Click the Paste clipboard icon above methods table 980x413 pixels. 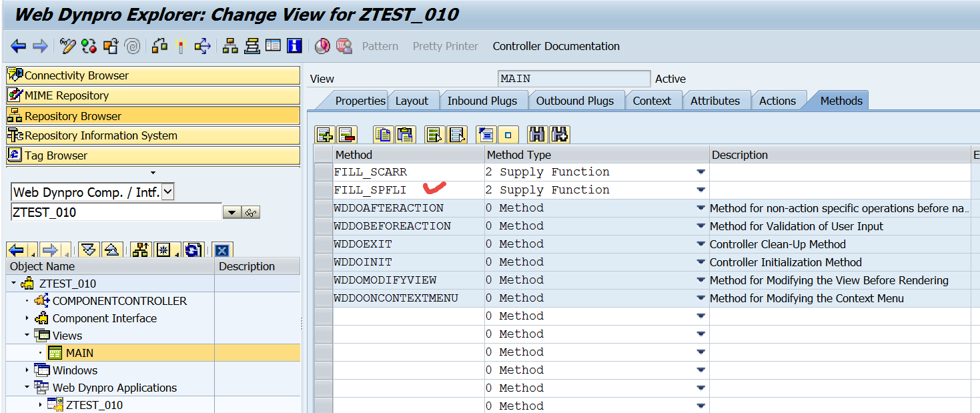pyautogui.click(x=405, y=135)
